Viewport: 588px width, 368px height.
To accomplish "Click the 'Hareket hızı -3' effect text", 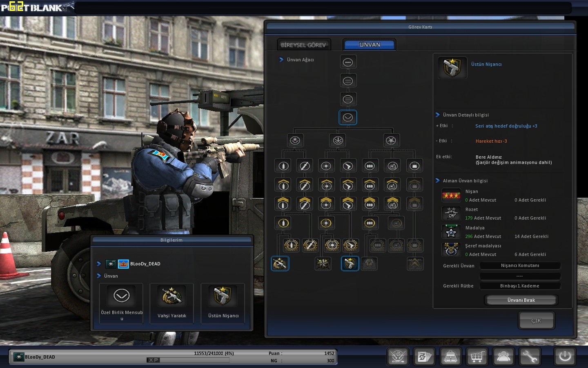I will tap(491, 141).
